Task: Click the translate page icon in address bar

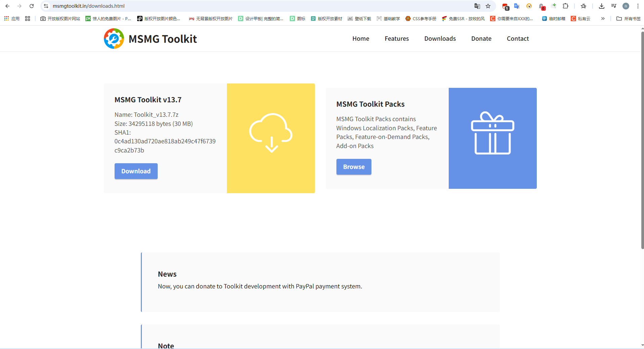Action: tap(477, 6)
